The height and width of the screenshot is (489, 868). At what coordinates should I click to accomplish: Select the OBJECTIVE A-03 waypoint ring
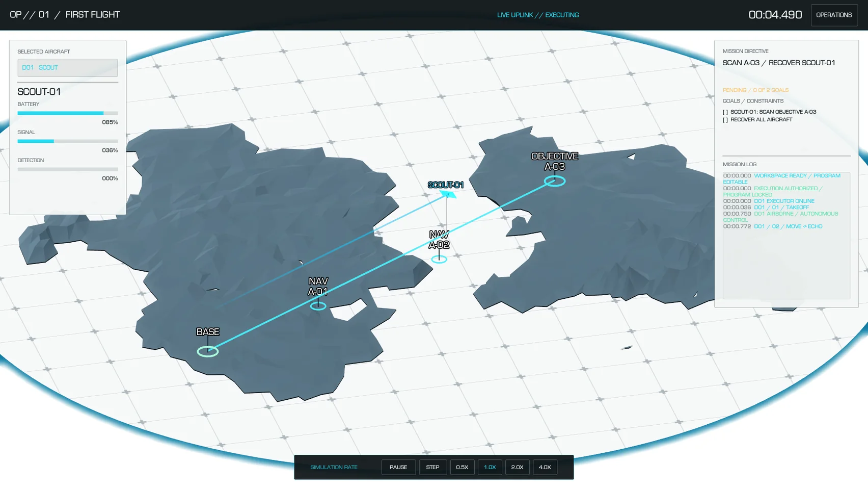[555, 181]
